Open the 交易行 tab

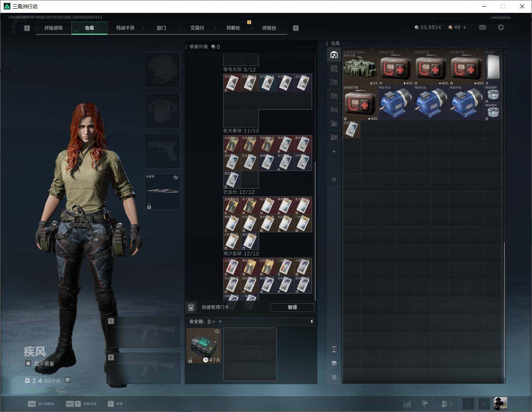(x=197, y=28)
